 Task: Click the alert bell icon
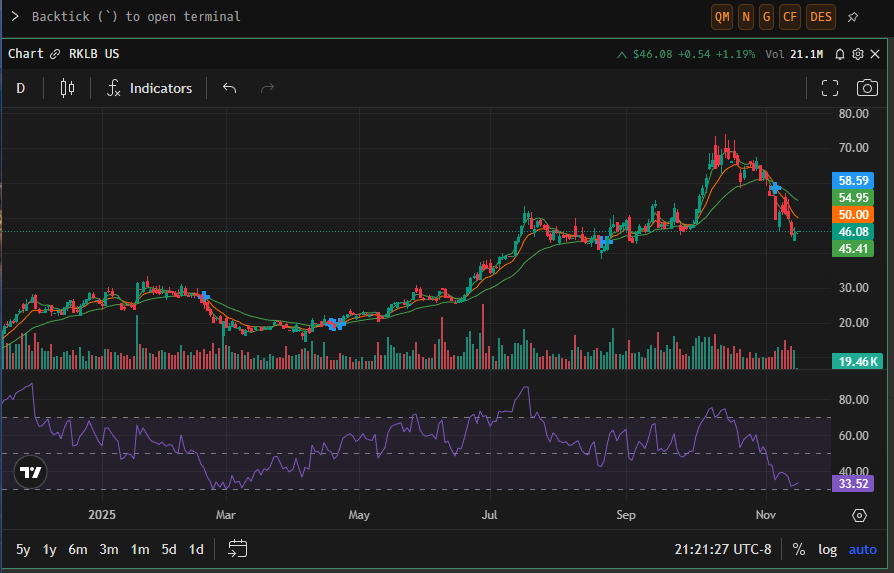[840, 54]
